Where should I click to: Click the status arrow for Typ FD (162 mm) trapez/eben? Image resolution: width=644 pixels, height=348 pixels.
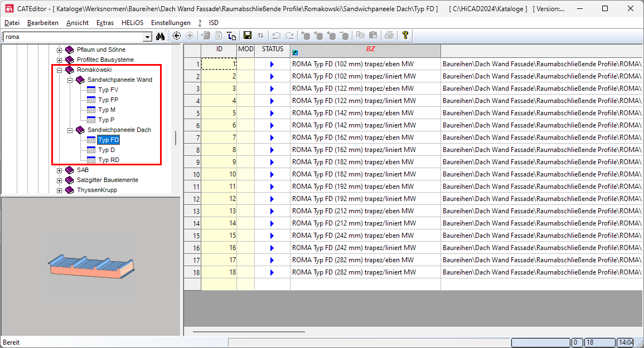tap(272, 138)
